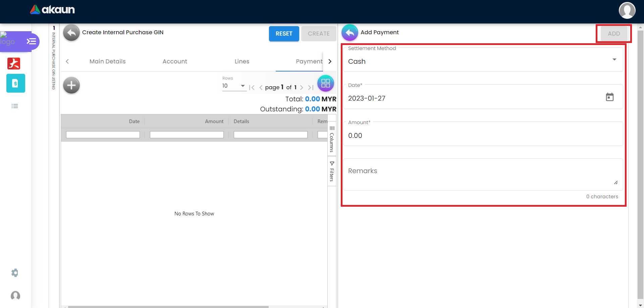Go to first page of payments
The height and width of the screenshot is (308, 644).
252,88
